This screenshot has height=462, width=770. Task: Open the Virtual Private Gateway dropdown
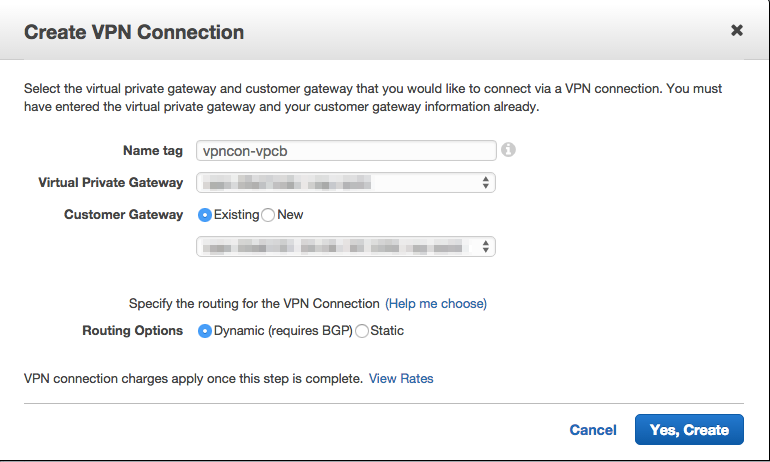point(346,183)
